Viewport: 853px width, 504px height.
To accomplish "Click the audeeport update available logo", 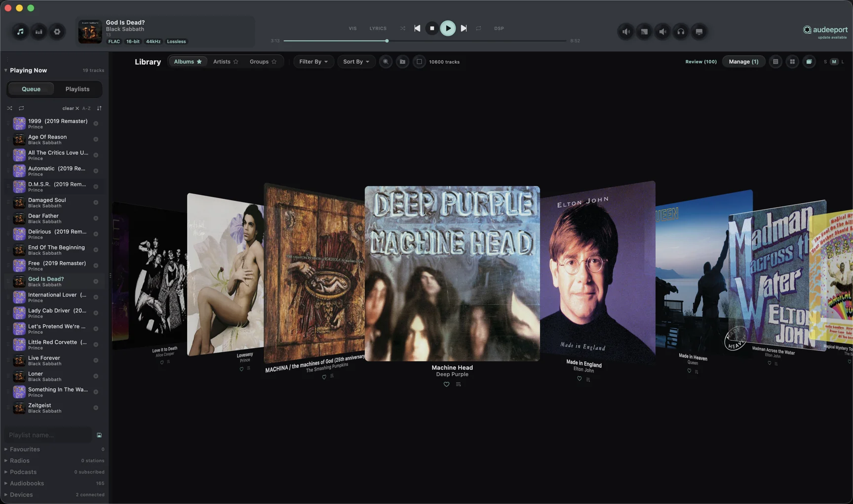I will pyautogui.click(x=825, y=32).
